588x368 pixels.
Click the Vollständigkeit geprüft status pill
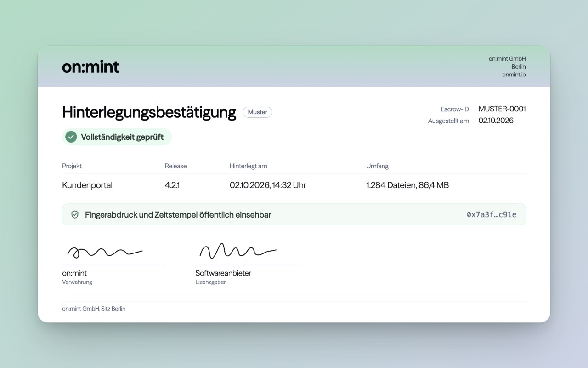coord(117,137)
